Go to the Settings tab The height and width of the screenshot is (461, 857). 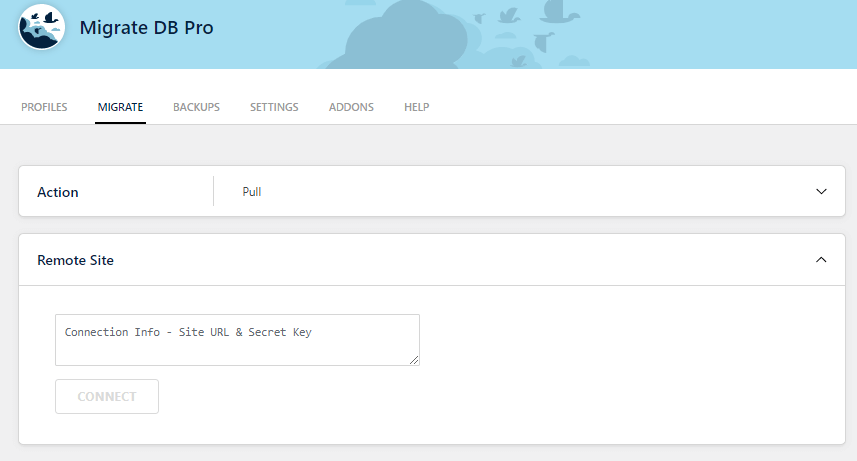(x=274, y=107)
